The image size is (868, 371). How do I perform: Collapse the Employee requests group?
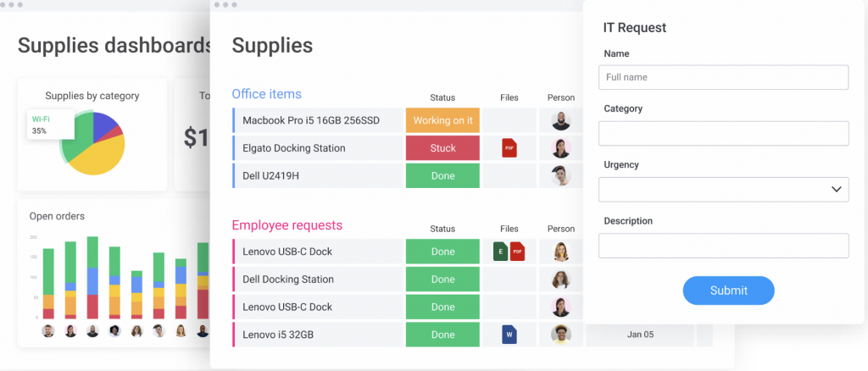[287, 225]
